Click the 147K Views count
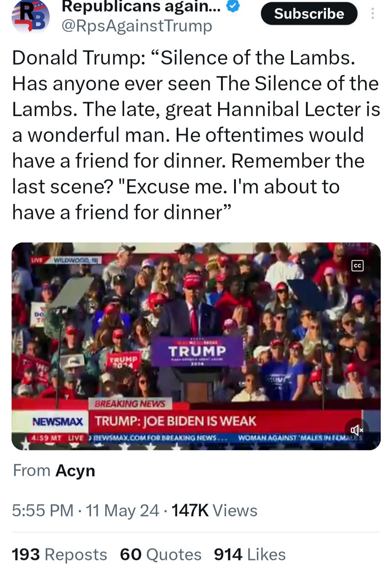392x572 pixels. pyautogui.click(x=214, y=510)
